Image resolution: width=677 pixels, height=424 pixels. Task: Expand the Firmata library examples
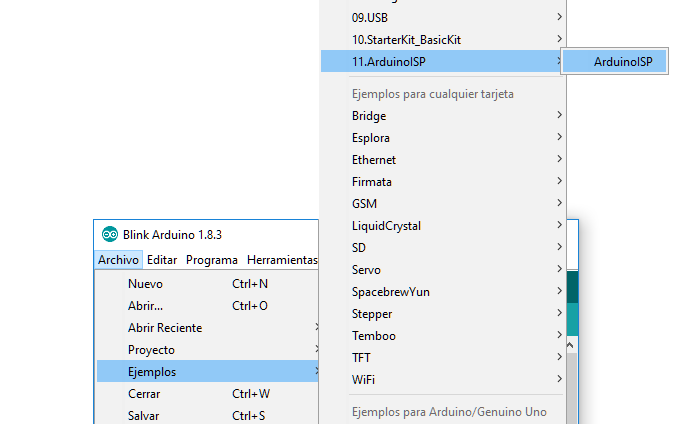coord(372,182)
